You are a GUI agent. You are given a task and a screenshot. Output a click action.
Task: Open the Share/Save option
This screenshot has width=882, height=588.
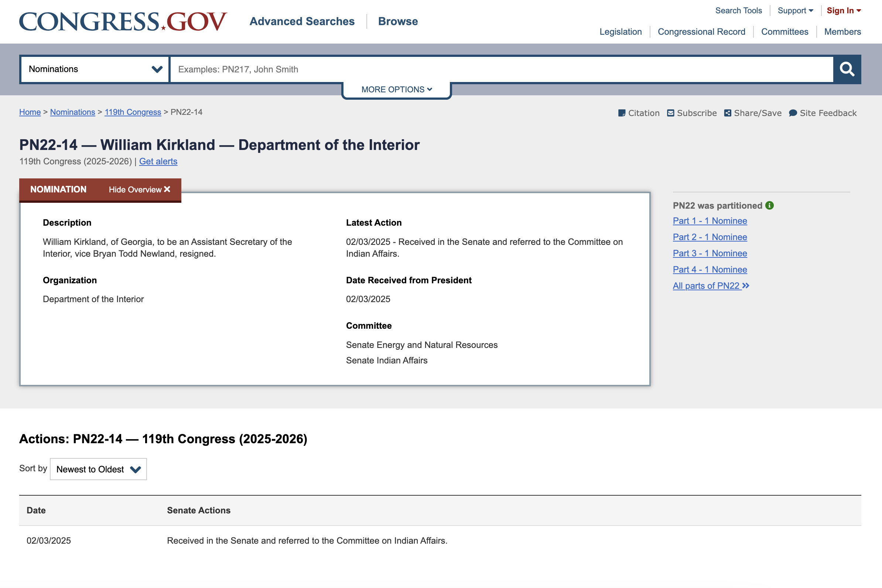(753, 113)
